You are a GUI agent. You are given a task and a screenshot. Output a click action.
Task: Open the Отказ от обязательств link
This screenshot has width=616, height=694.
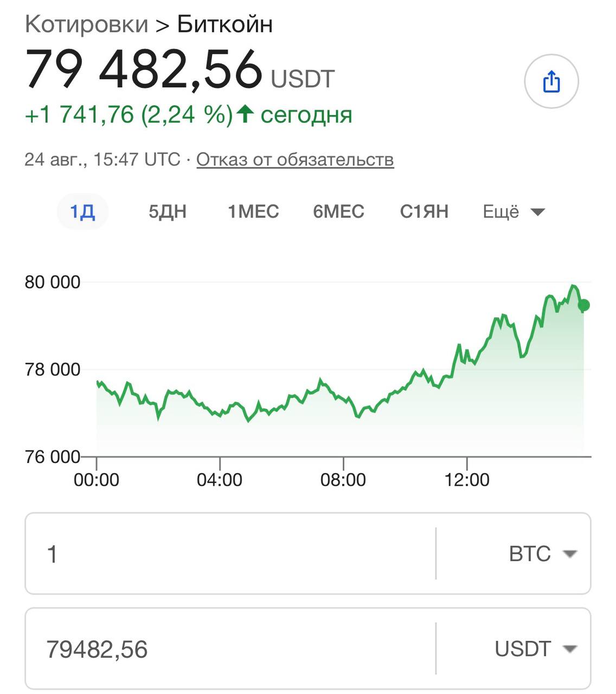tap(295, 159)
